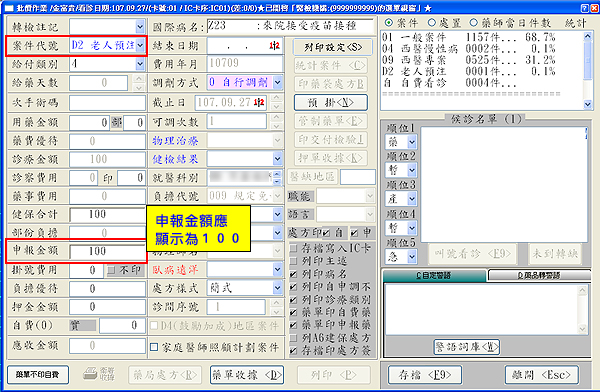
Task: Expand the 給付類別 dropdown
Action: [x=140, y=64]
